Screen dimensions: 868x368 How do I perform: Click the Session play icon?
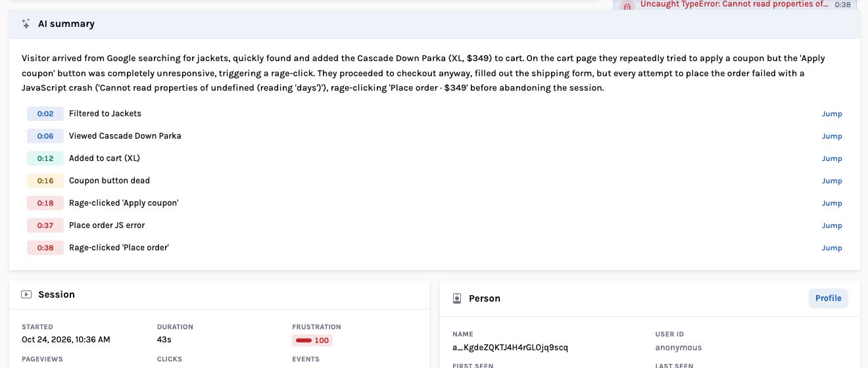[26, 294]
